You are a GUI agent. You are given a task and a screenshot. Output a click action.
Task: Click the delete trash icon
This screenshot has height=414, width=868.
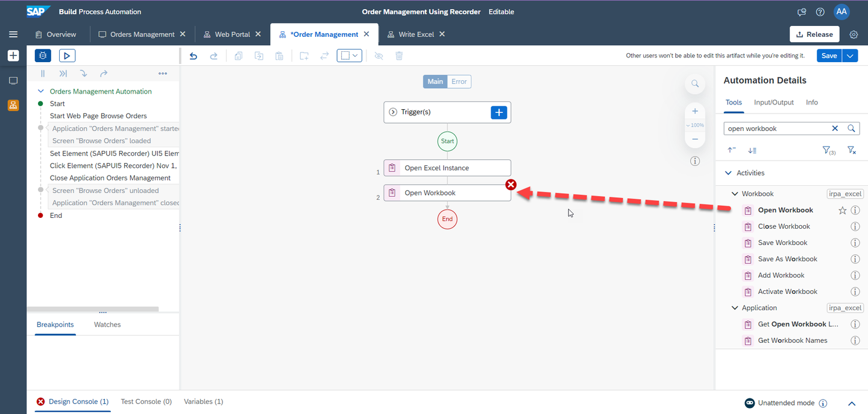click(x=399, y=56)
